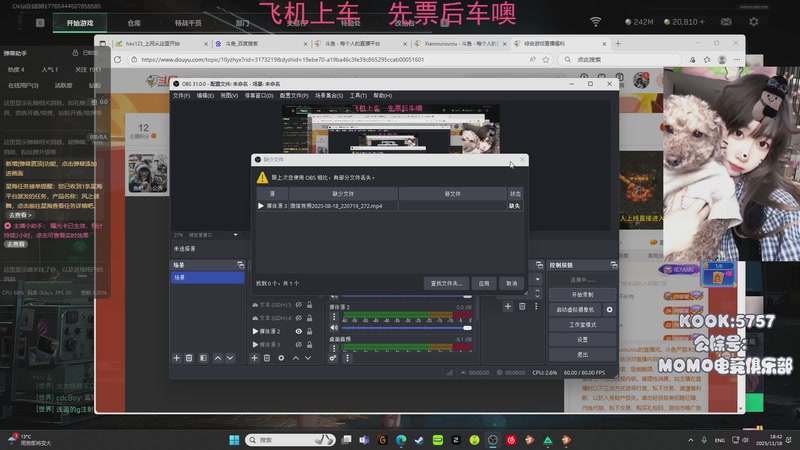
Task: Click 开始录制 to start recording
Action: tap(583, 295)
